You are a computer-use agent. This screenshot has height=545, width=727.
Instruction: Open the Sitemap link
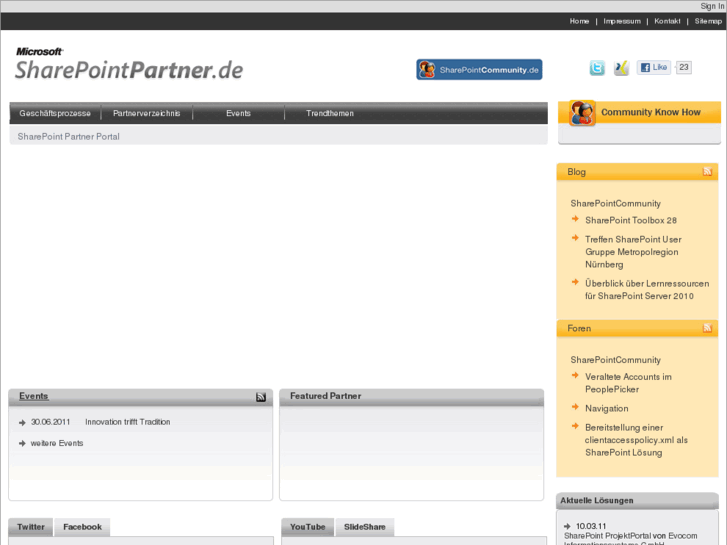pos(708,21)
